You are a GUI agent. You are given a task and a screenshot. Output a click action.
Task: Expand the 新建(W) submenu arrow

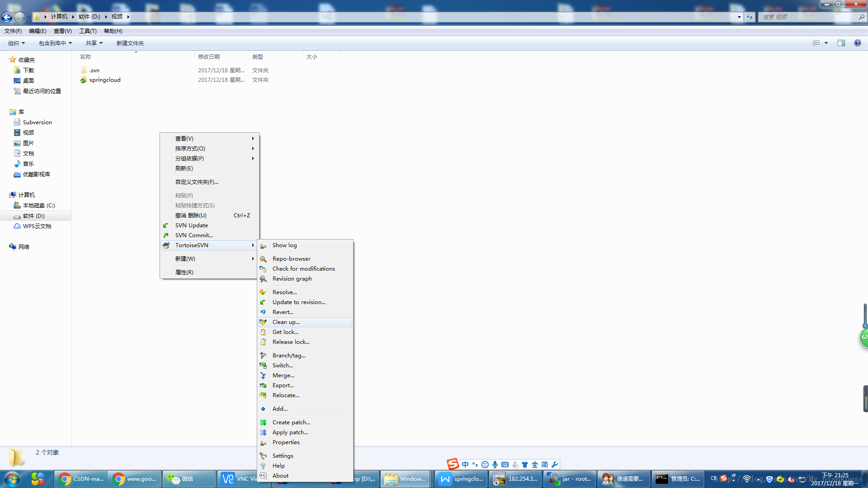tap(253, 259)
